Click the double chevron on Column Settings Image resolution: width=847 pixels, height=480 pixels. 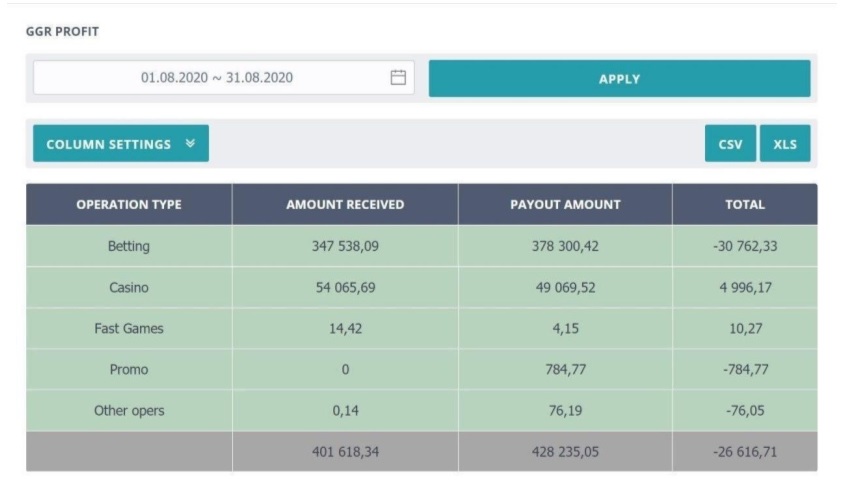[x=190, y=144]
